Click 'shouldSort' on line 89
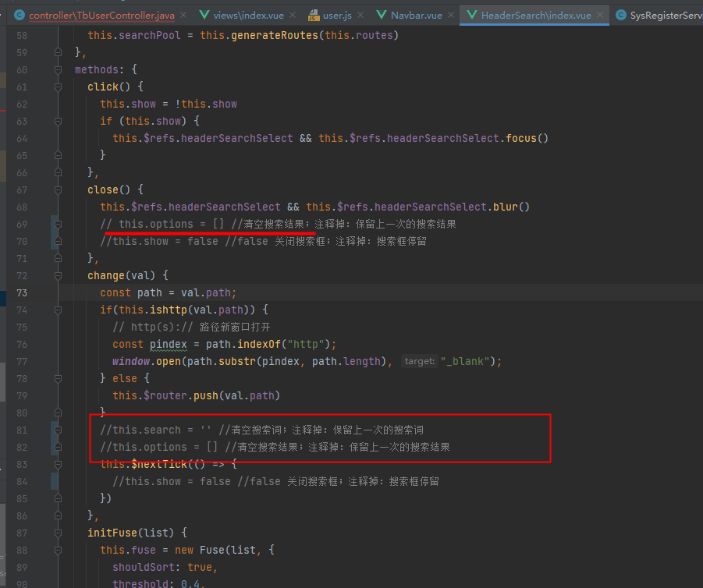Screen dimensions: 703x588 [x=144, y=568]
